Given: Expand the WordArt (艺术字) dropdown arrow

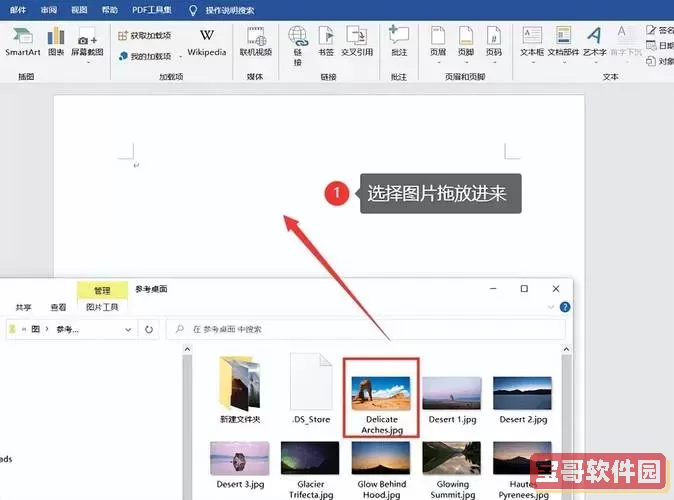Looking at the screenshot, I should 595,62.
